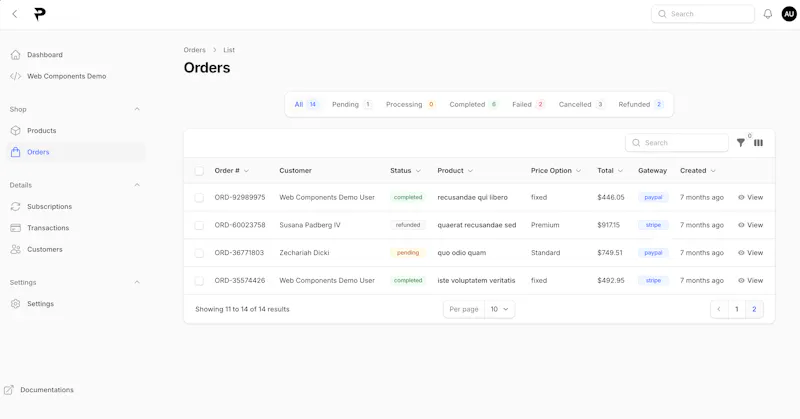800x419 pixels.
Task: Select the Refunded tab
Action: coord(640,105)
